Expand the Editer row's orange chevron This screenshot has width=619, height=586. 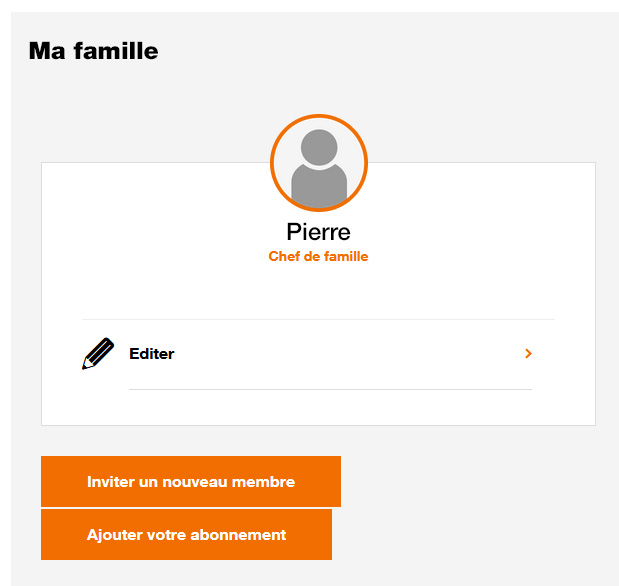528,354
